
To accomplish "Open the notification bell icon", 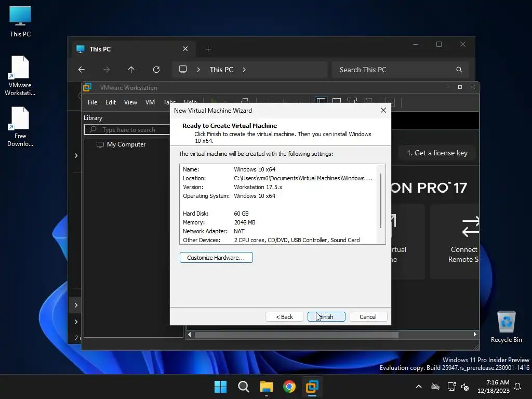I will (518, 387).
